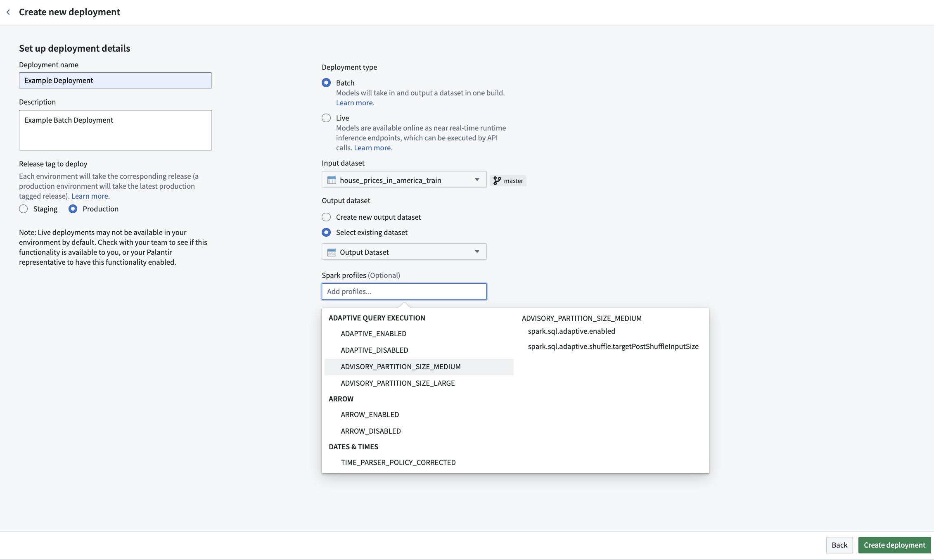Viewport: 934px width, 560px height.
Task: Select the Batch deployment type
Action: pyautogui.click(x=326, y=83)
